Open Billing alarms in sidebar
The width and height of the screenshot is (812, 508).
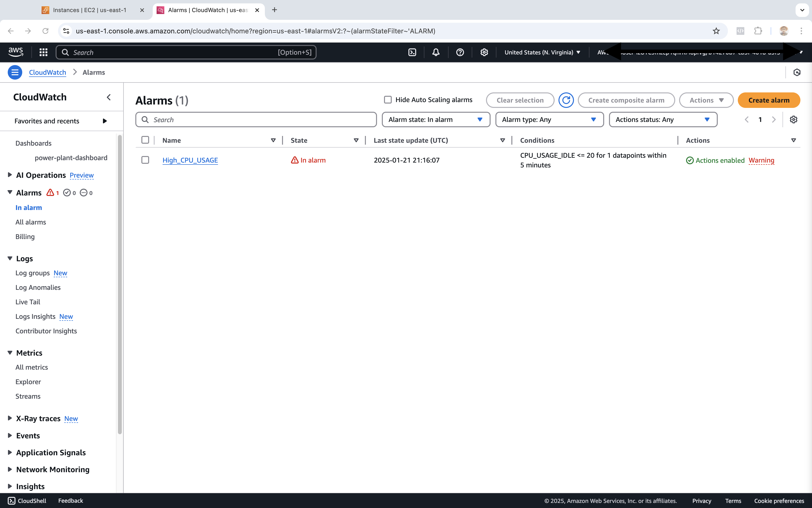(x=25, y=237)
